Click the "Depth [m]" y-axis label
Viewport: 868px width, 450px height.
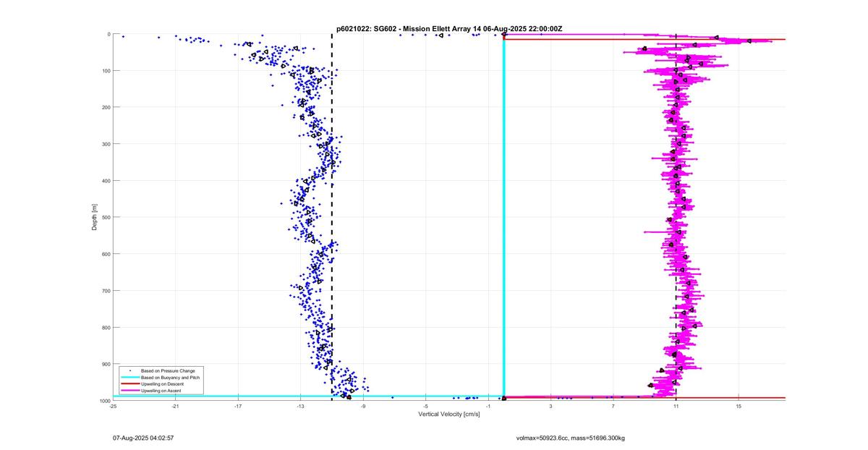(95, 217)
